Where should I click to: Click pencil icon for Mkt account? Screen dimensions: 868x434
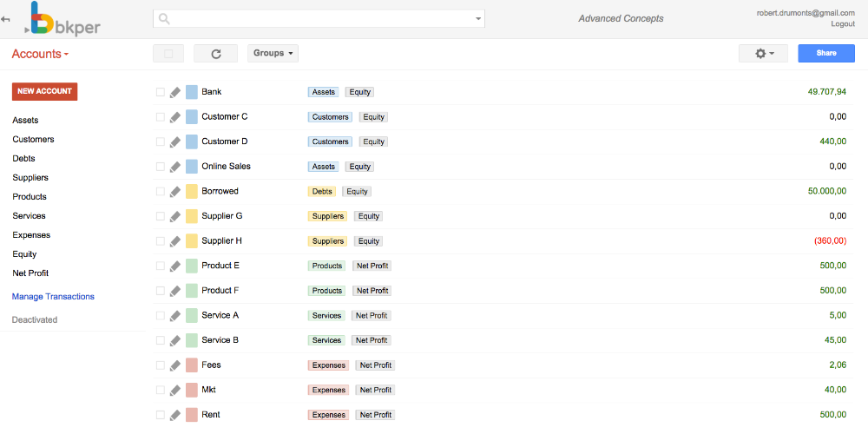(175, 390)
